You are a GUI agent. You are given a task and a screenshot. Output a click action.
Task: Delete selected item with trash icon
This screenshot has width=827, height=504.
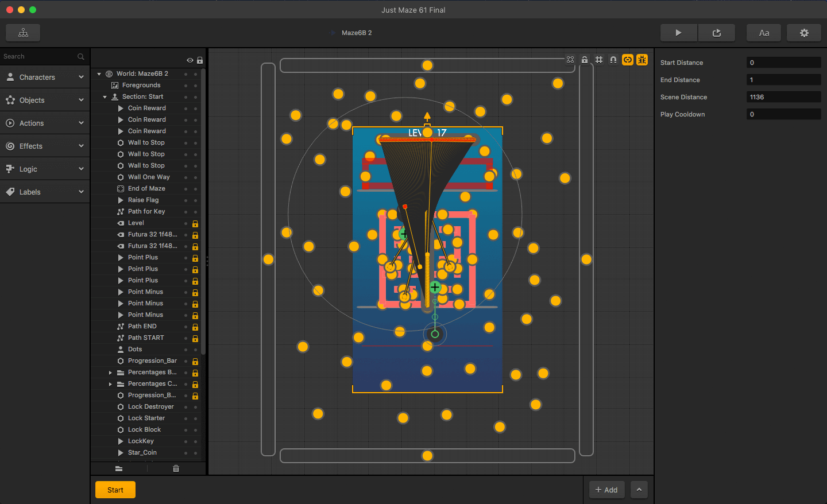click(x=176, y=468)
